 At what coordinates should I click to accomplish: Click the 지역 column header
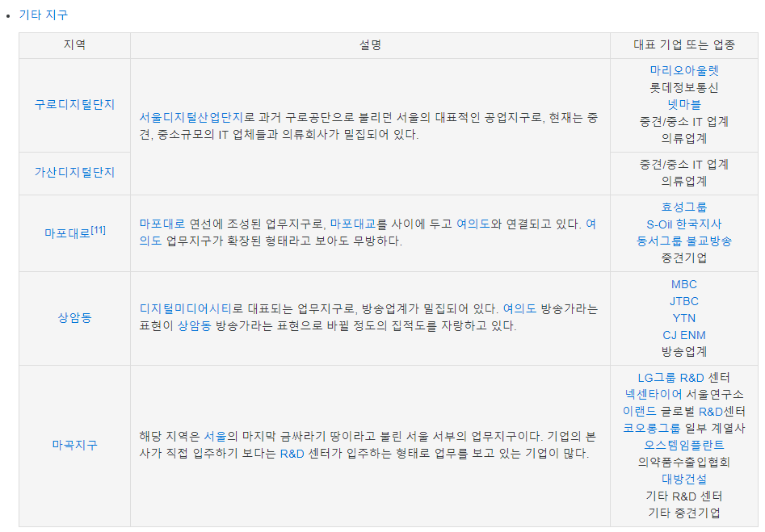tap(74, 45)
